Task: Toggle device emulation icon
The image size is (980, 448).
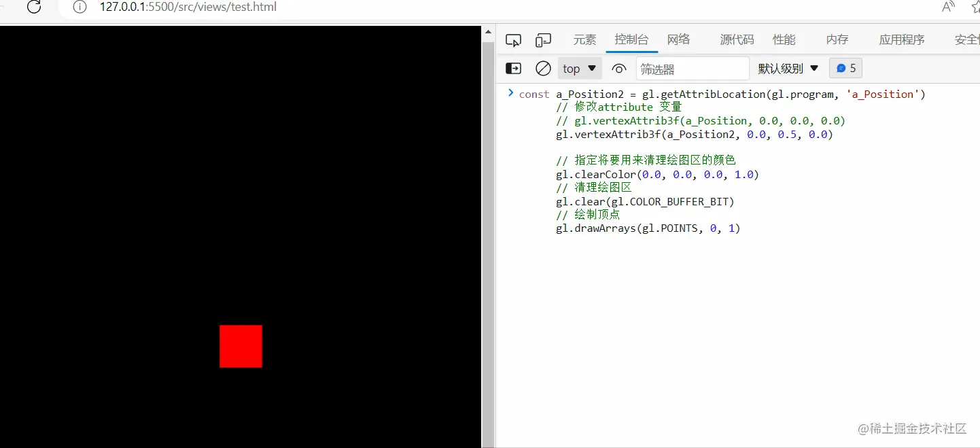Action: click(x=543, y=40)
